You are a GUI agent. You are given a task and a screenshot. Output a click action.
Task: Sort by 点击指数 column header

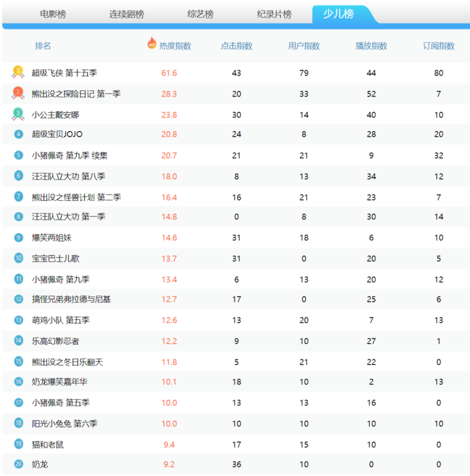click(236, 46)
